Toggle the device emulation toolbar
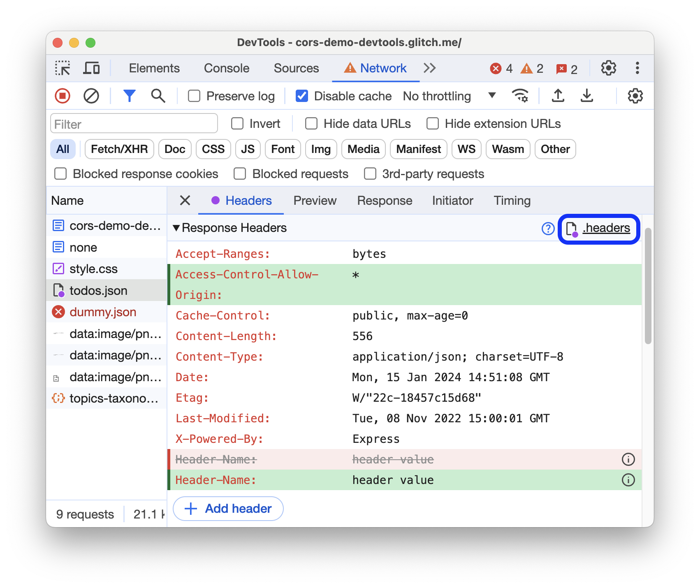This screenshot has width=700, height=588. click(91, 68)
